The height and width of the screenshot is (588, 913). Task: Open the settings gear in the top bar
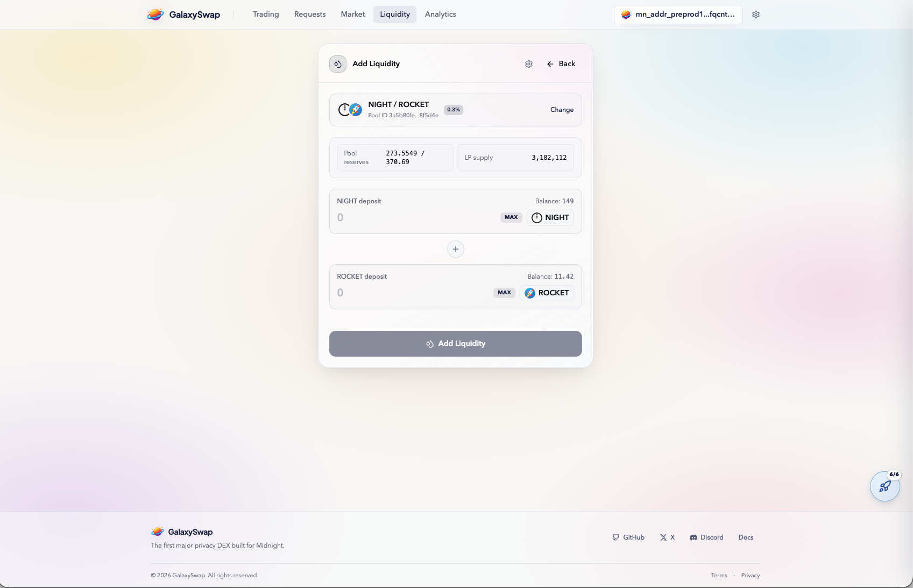coord(755,14)
